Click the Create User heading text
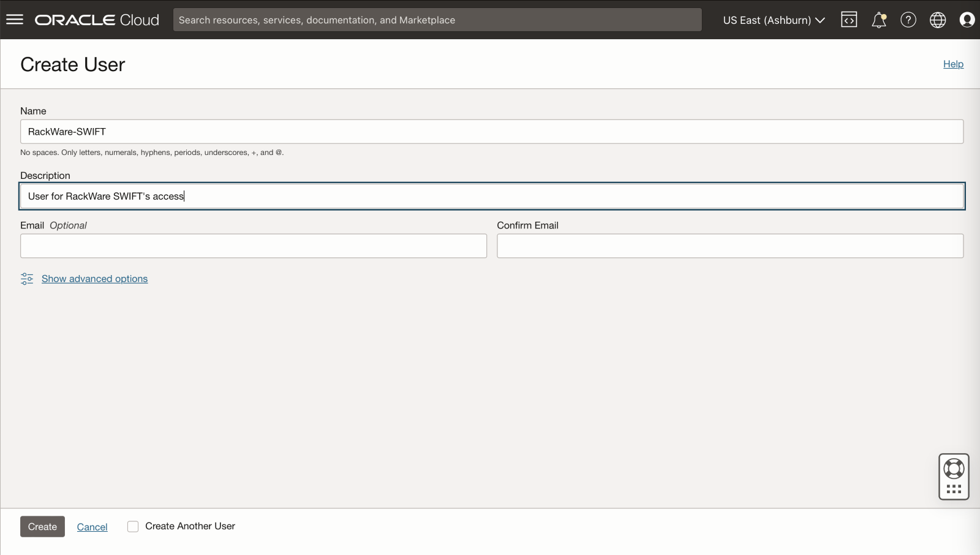The image size is (980, 555). 73,64
